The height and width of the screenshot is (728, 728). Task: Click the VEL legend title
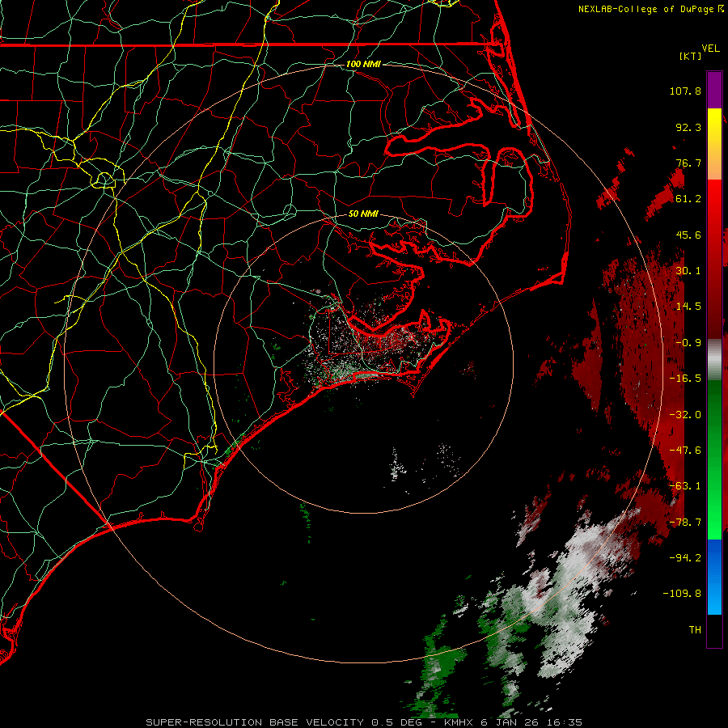[x=710, y=49]
